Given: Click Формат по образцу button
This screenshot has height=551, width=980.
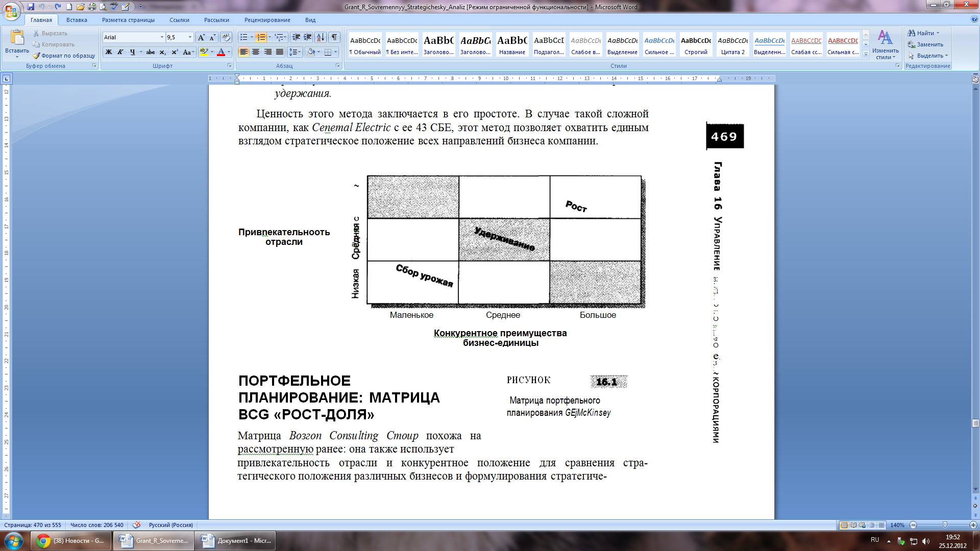Looking at the screenshot, I should coord(64,56).
